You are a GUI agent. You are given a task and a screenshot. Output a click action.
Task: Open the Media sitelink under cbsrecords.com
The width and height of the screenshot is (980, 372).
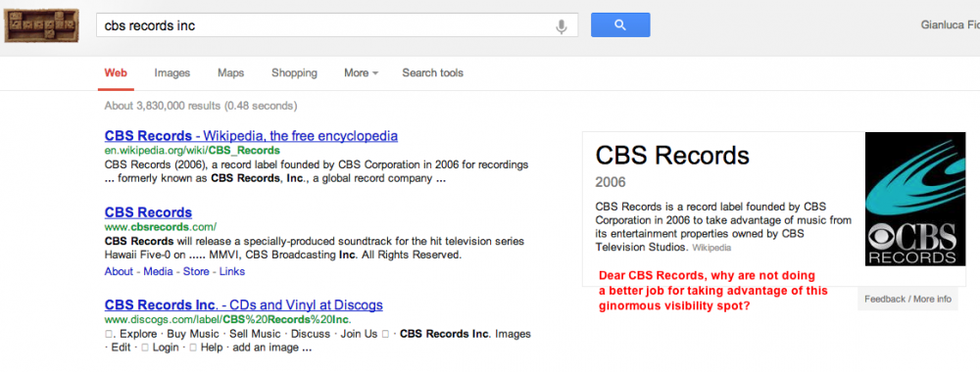[159, 271]
